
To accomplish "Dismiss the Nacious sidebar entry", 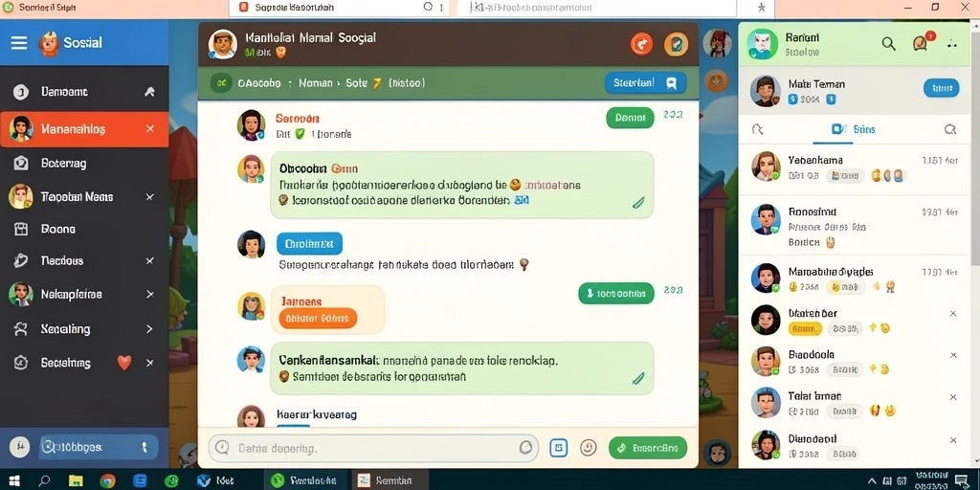I will tap(150, 260).
